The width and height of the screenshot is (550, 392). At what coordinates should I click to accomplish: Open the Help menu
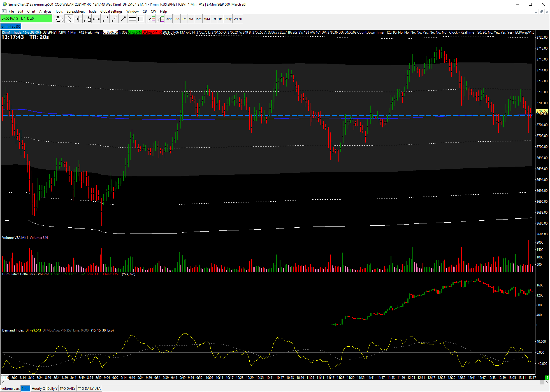point(163,11)
